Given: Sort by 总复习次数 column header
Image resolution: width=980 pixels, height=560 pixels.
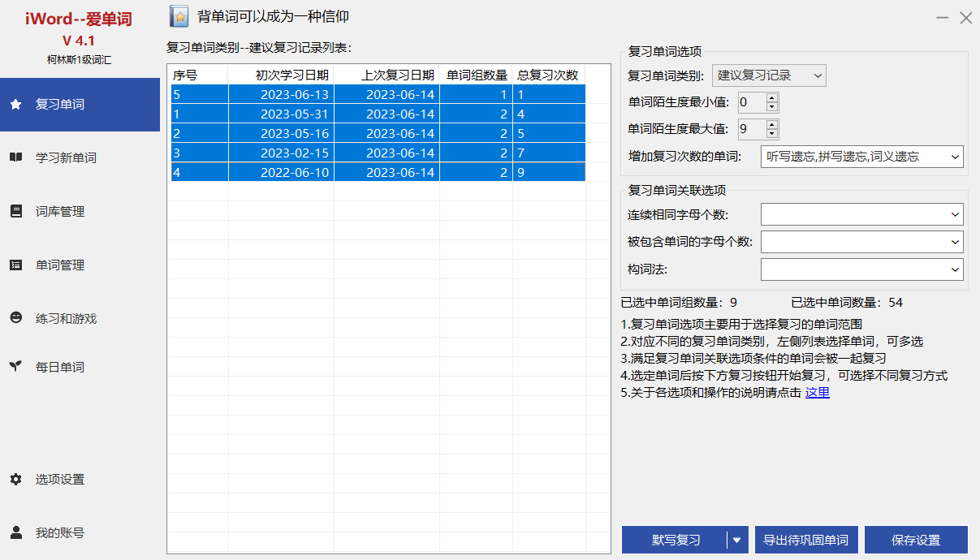Looking at the screenshot, I should pos(548,75).
